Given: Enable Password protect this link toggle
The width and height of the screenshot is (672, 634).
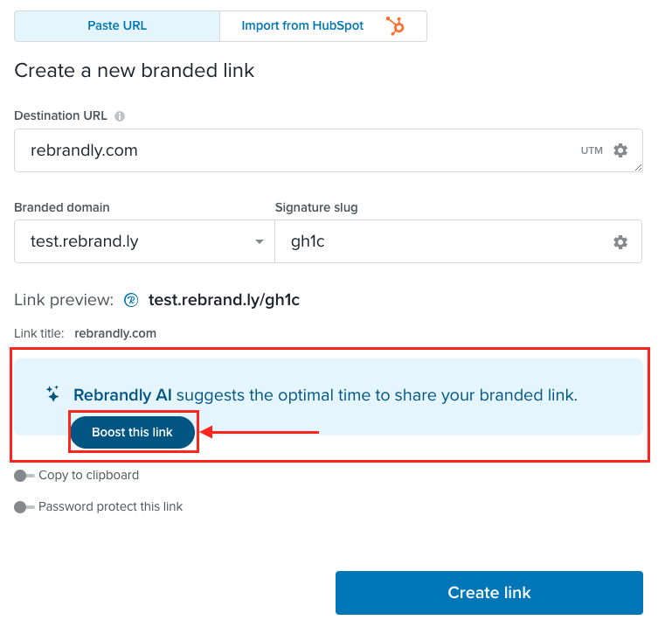Looking at the screenshot, I should pos(24,507).
